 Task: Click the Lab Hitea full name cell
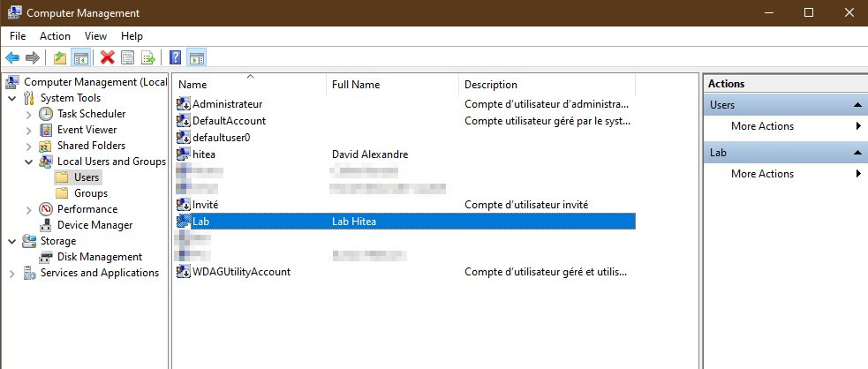click(354, 222)
